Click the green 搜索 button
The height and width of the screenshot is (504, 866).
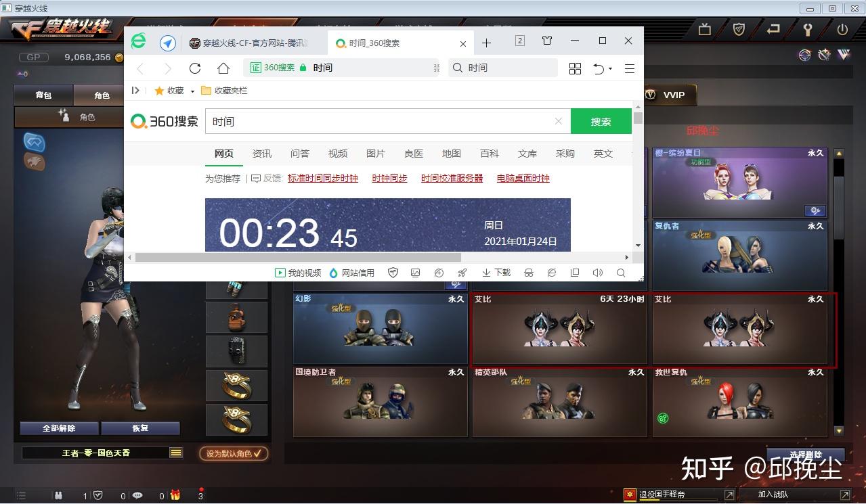click(601, 122)
